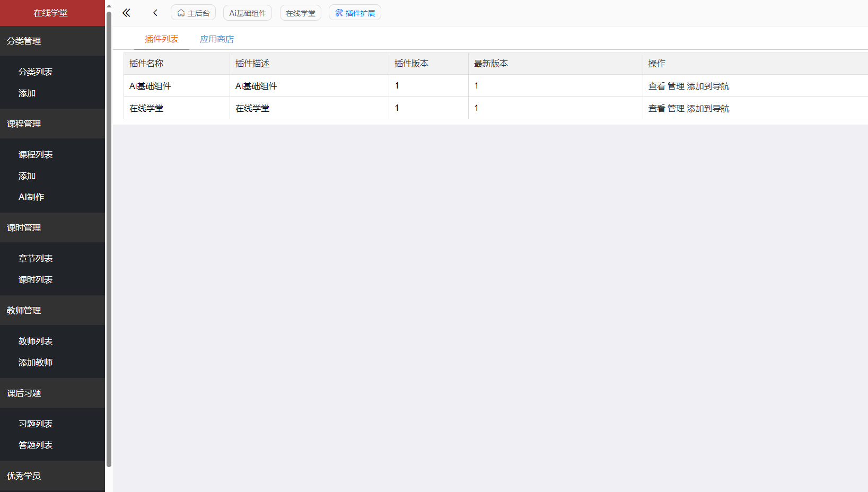Click 查看 for the Ai基础组件 plugin row

tap(656, 85)
